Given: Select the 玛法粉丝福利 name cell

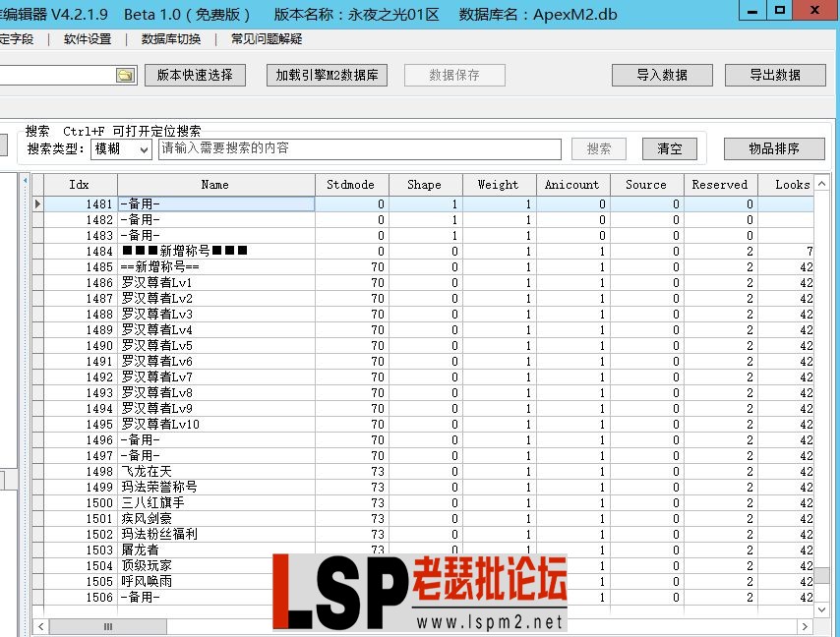Looking at the screenshot, I should tap(215, 534).
